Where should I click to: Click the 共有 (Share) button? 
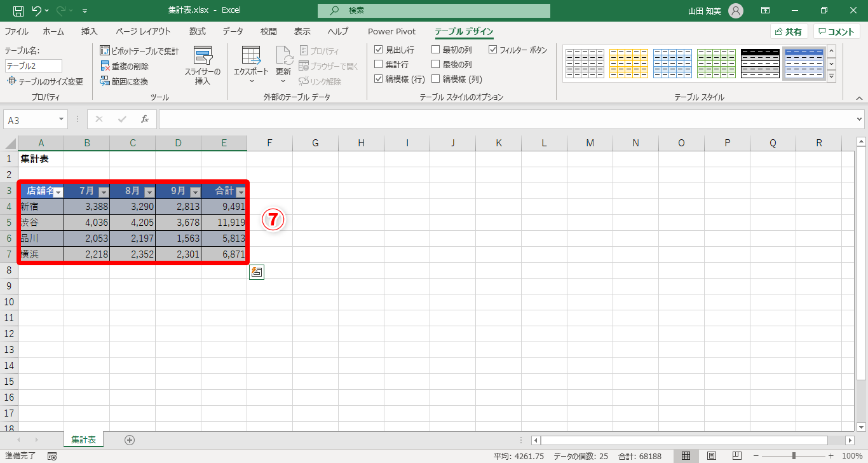pyautogui.click(x=789, y=31)
